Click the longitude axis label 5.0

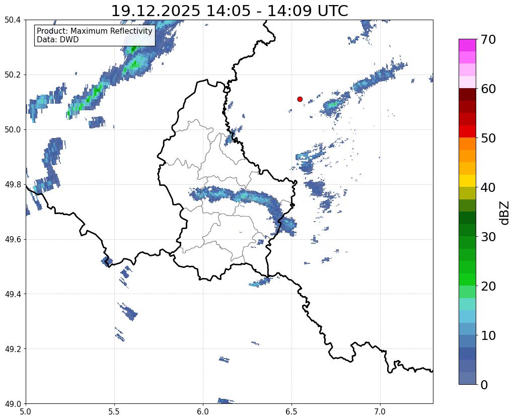click(26, 411)
